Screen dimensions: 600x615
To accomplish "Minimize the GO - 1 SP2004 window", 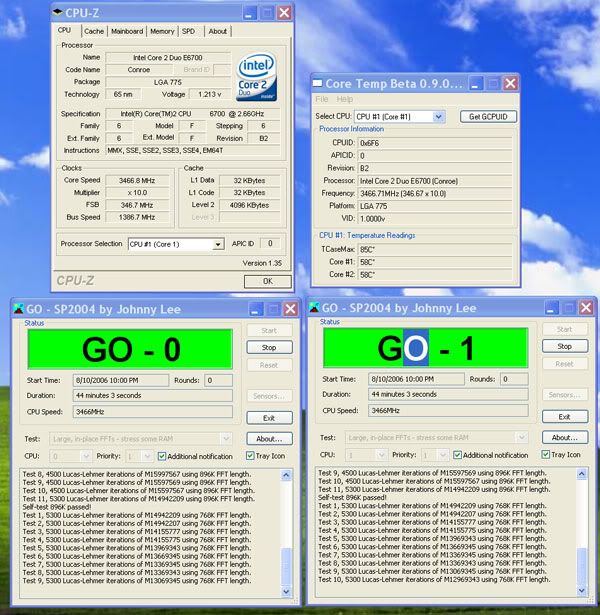I will [552, 308].
